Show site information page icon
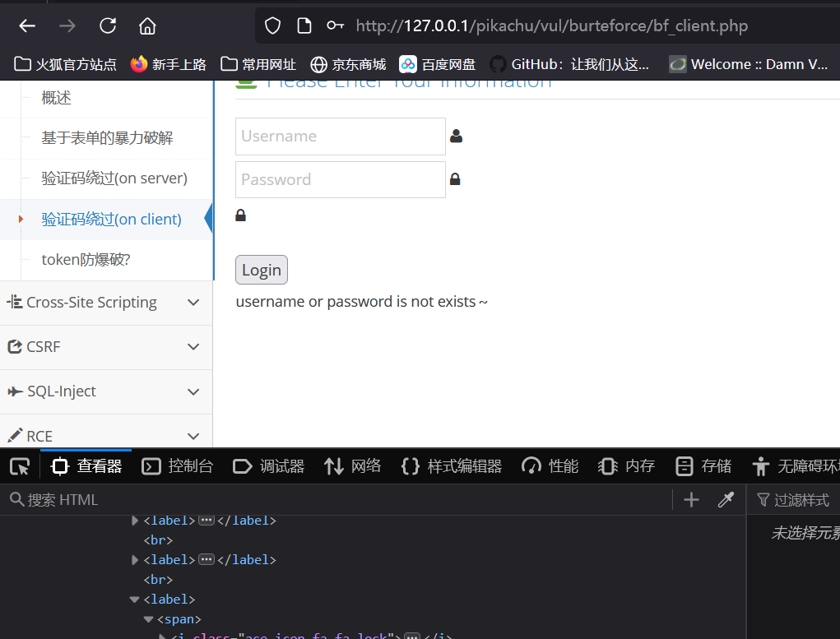 [x=304, y=25]
